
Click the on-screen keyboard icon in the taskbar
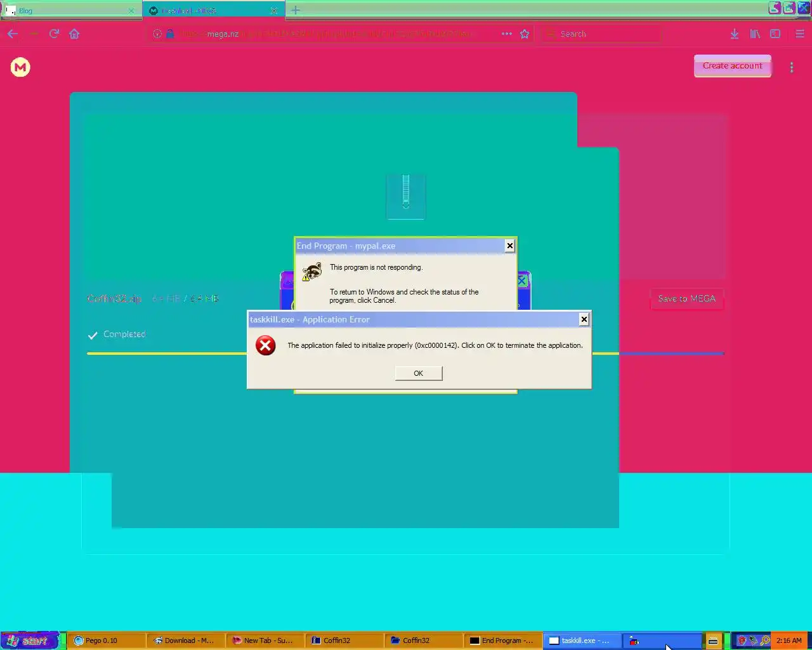(x=713, y=640)
